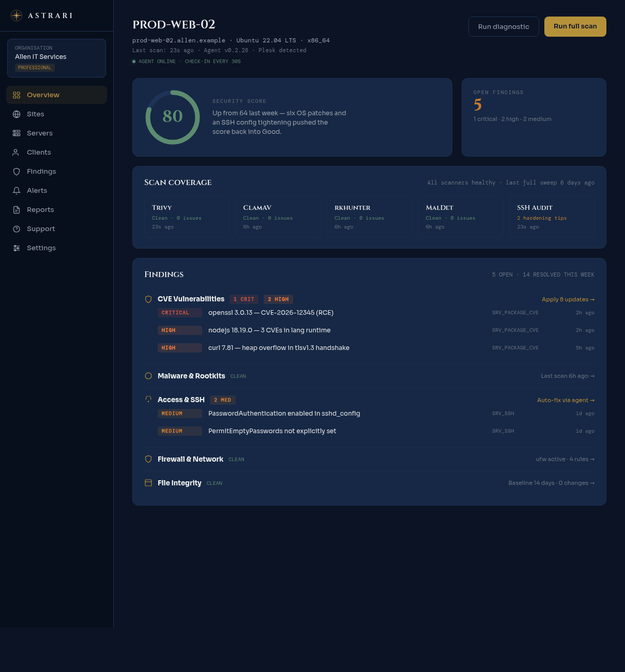Click the Reports document icon

point(17,210)
